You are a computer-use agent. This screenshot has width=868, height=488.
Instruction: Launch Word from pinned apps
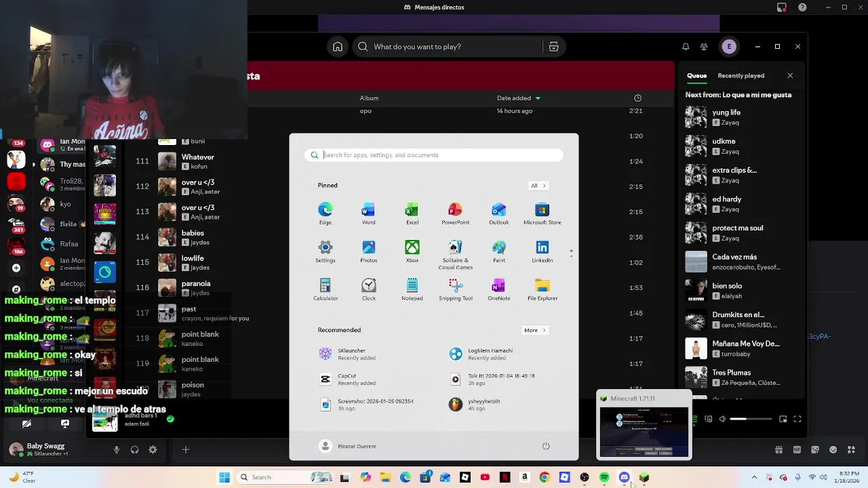coord(368,213)
